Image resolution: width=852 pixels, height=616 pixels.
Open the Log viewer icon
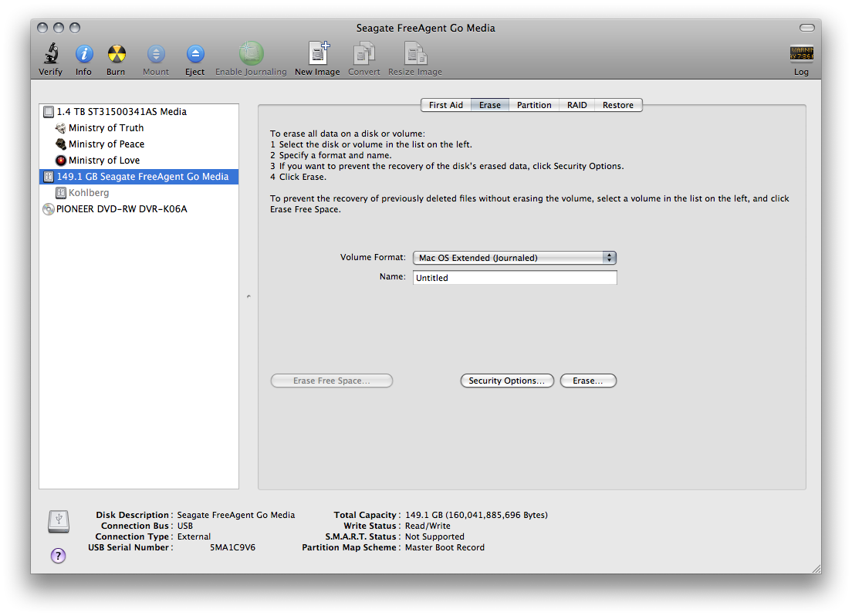coord(802,53)
